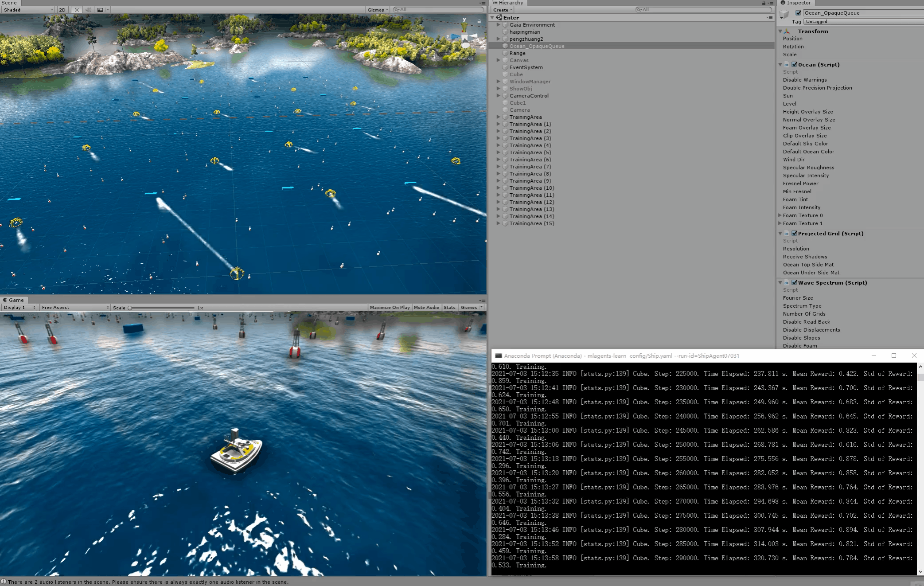The width and height of the screenshot is (924, 586).
Task: Click the Ocean_OpaqueQueue cube icon in Inspector
Action: pyautogui.click(x=784, y=15)
